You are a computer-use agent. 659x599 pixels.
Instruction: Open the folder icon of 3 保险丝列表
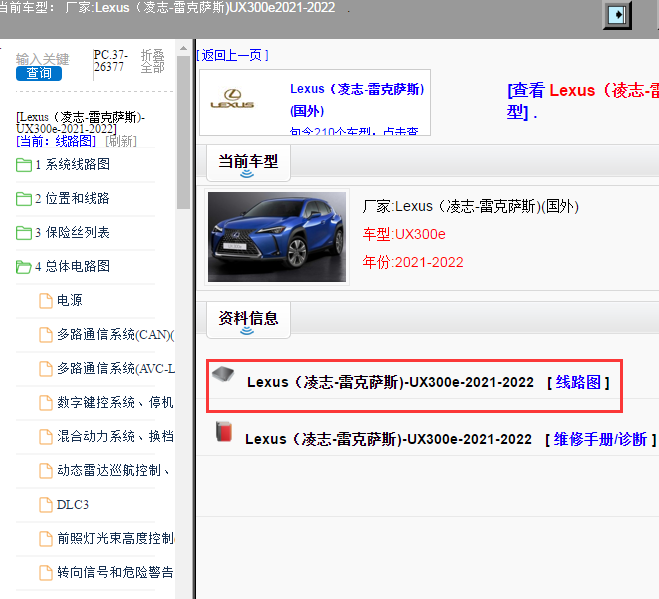(x=24, y=233)
